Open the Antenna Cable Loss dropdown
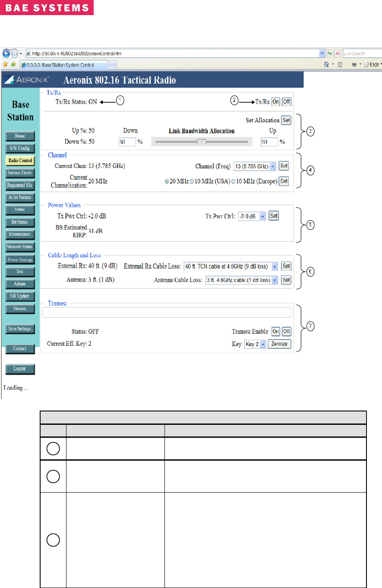This screenshot has width=382, height=588. point(242,280)
